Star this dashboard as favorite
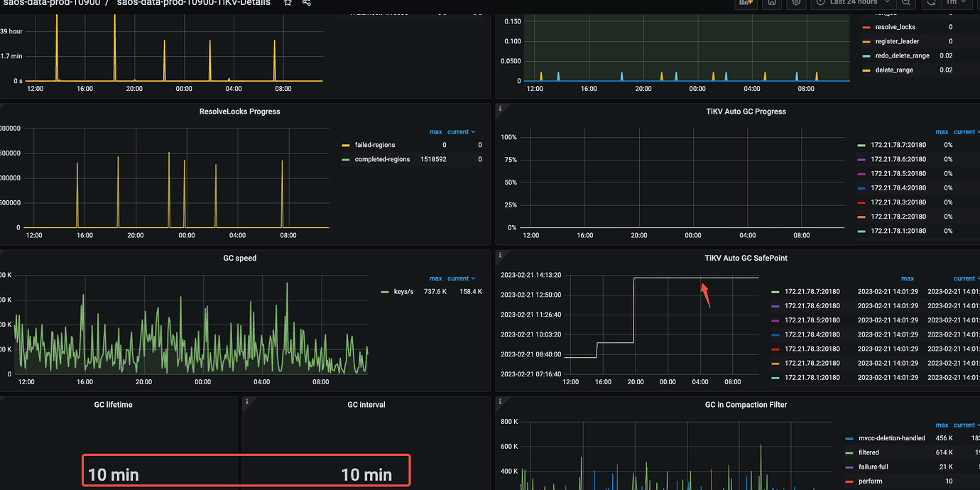The height and width of the screenshot is (490, 980). [288, 3]
